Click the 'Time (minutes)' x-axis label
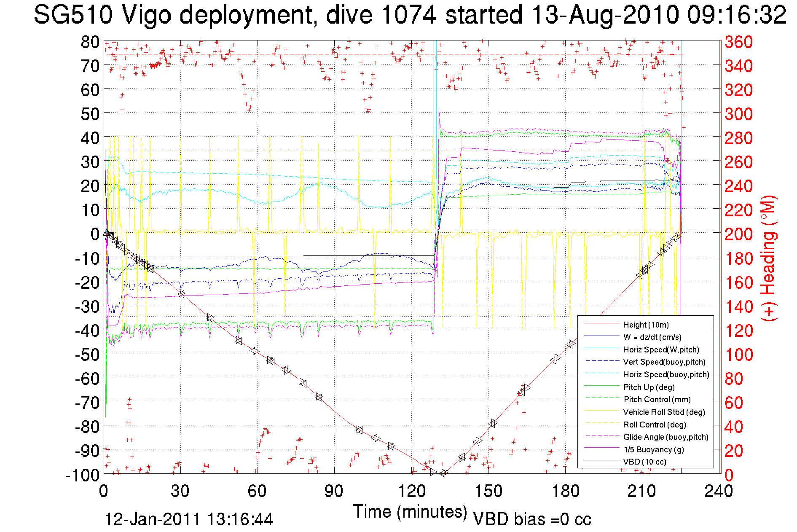 coord(410,511)
